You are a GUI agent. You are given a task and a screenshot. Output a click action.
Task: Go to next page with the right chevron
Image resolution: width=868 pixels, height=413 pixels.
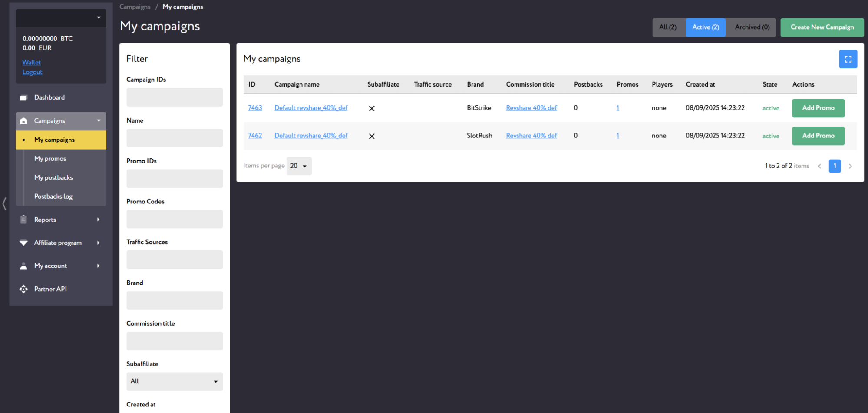tap(850, 166)
